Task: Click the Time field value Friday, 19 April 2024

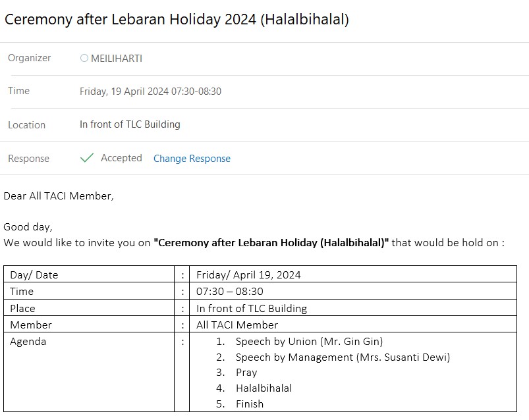Action: [x=150, y=92]
